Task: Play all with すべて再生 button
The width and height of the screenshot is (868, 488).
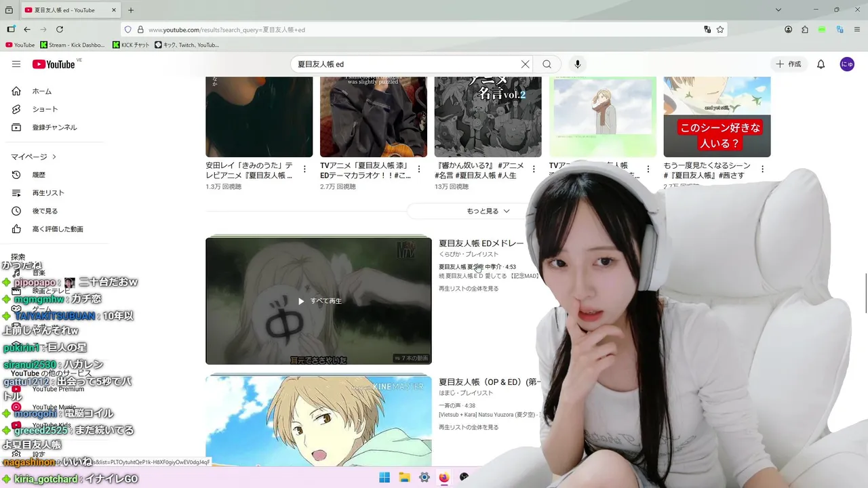Action: click(x=319, y=301)
